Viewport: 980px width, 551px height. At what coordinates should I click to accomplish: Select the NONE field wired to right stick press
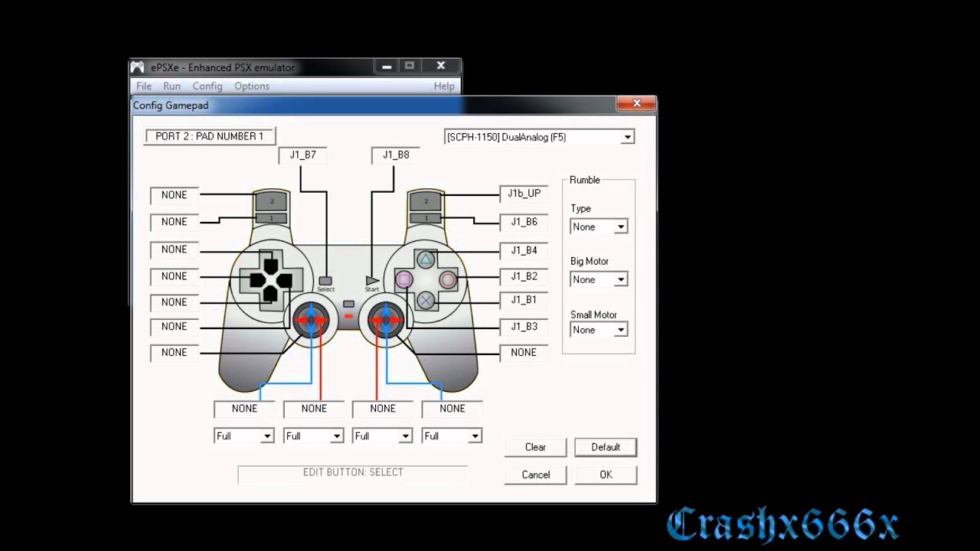tap(524, 353)
